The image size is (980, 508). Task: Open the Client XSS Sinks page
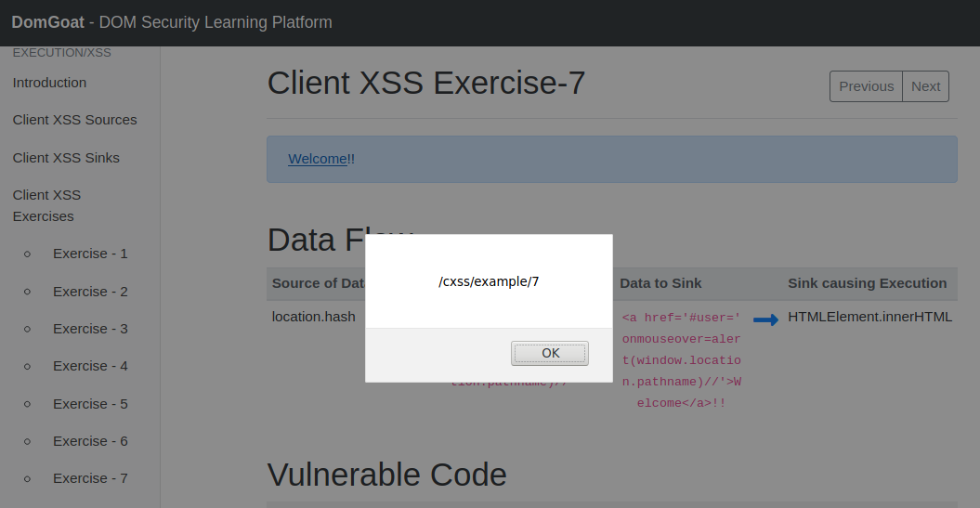[66, 158]
